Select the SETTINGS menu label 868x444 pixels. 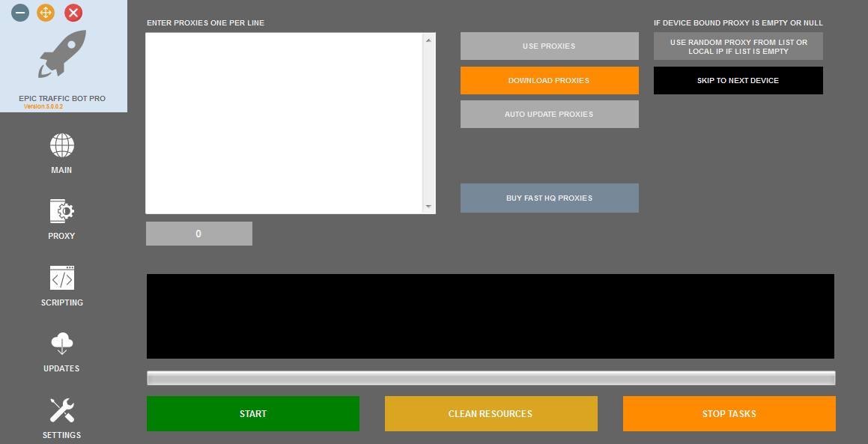pyautogui.click(x=61, y=434)
